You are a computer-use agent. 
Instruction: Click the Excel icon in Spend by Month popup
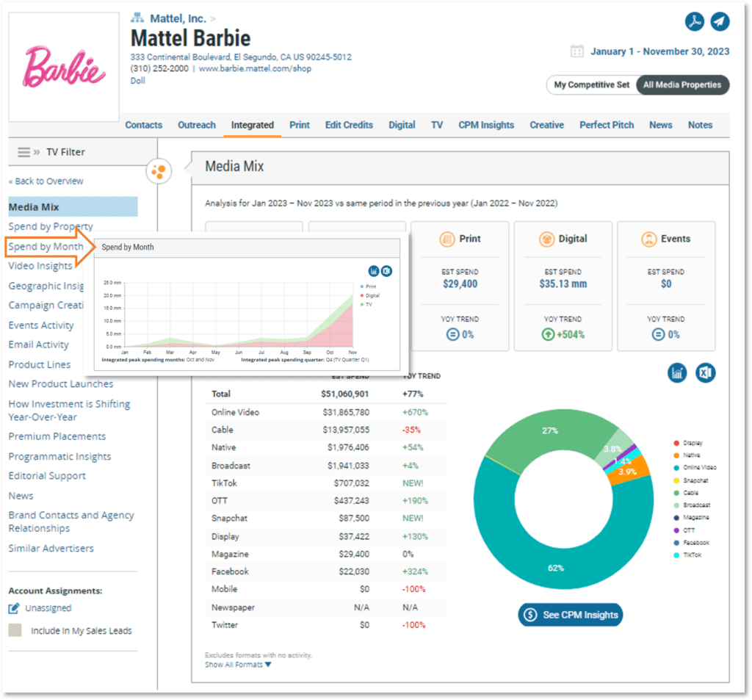(386, 271)
